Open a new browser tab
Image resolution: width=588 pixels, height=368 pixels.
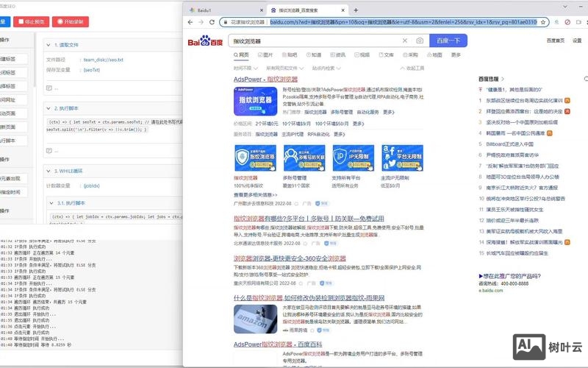[356, 10]
